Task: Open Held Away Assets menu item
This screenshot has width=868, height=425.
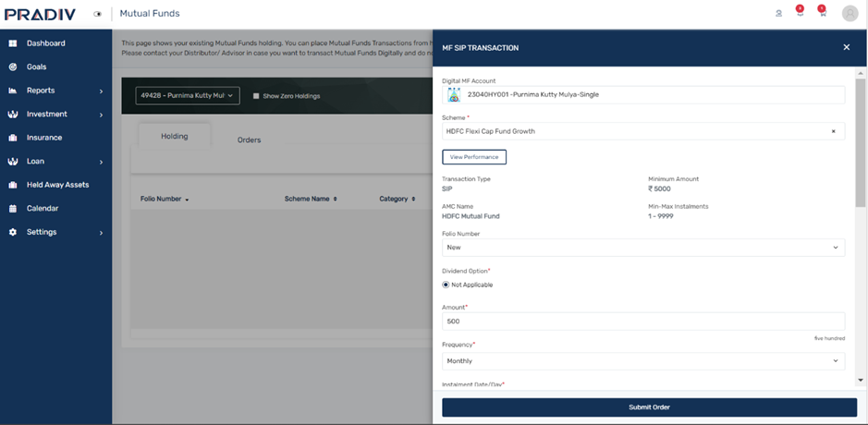Action: pyautogui.click(x=55, y=185)
